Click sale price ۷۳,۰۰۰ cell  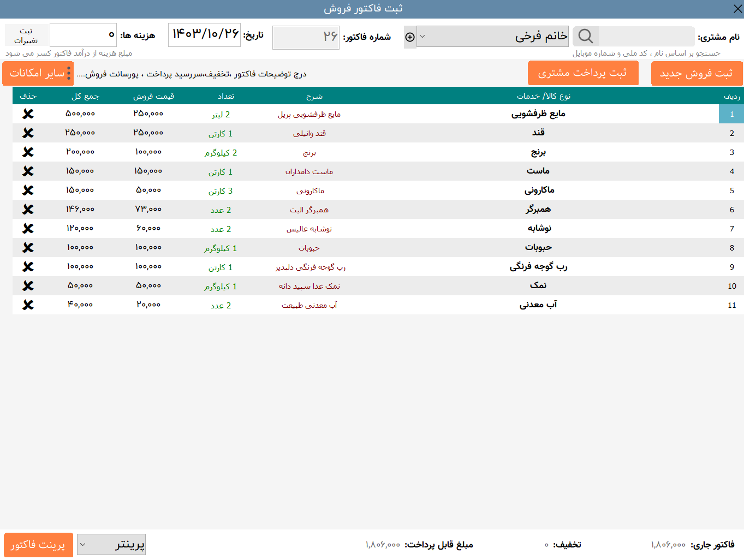click(148, 209)
